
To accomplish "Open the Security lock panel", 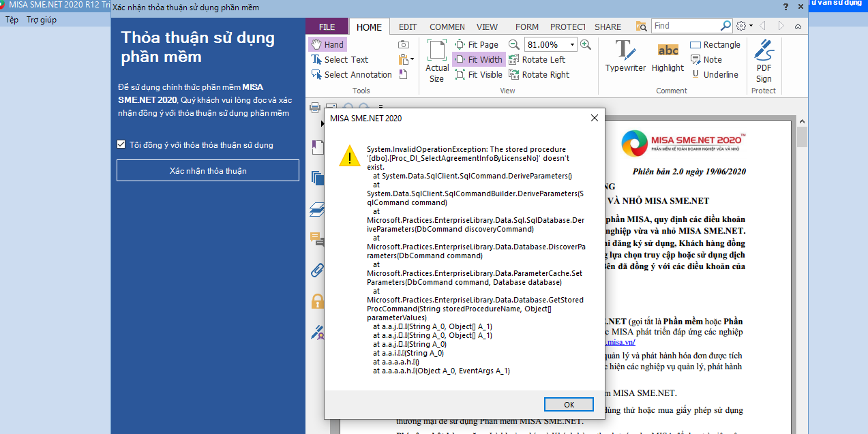I will click(x=316, y=300).
